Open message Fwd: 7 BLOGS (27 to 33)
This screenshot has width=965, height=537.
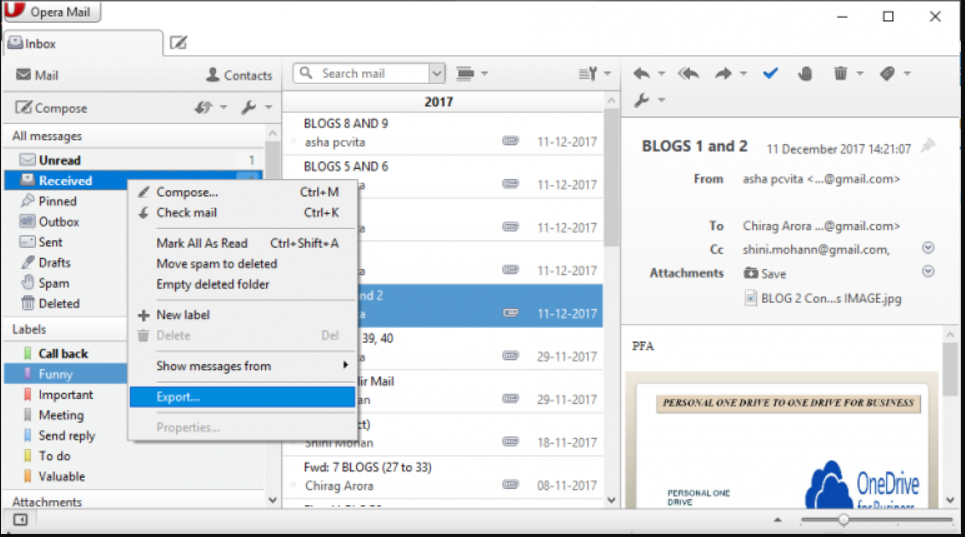[442, 477]
